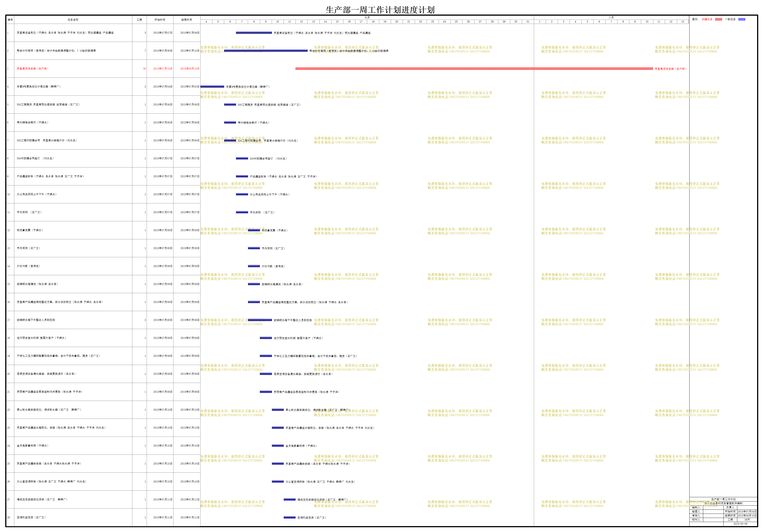Viewport: 763px width, 532px height.
Task: Select the Gantt bar for 东营9吨更换液位计感应器
Action: click(212, 87)
